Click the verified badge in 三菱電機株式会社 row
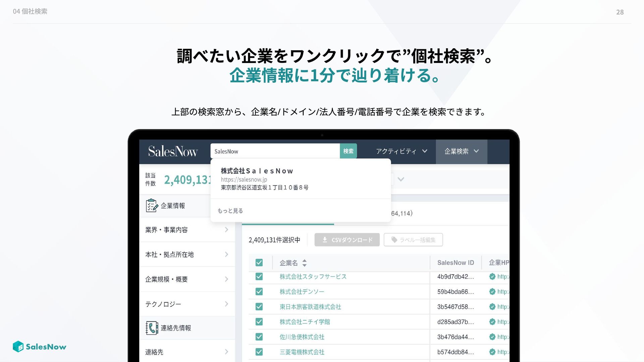 click(x=492, y=352)
